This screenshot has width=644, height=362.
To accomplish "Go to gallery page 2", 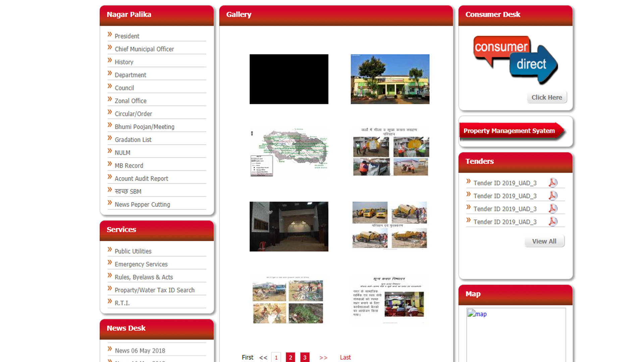I will [x=290, y=358].
